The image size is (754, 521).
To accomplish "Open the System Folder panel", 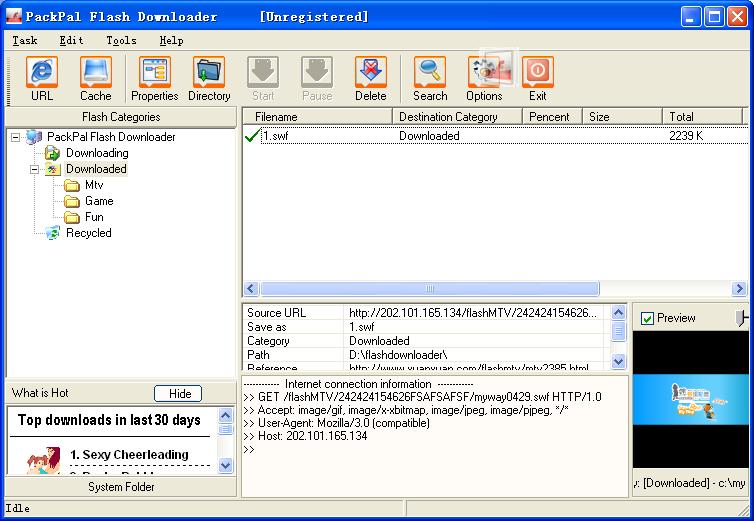I will point(121,487).
